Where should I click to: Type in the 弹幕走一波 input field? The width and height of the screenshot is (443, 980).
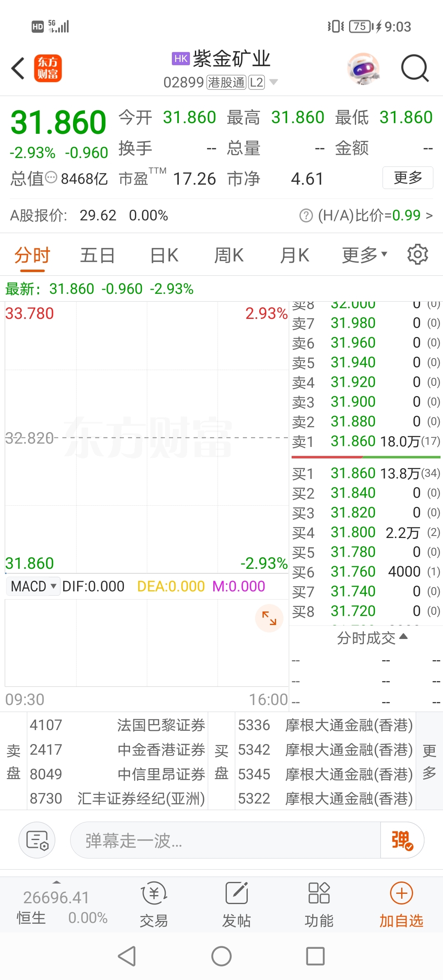tap(226, 840)
